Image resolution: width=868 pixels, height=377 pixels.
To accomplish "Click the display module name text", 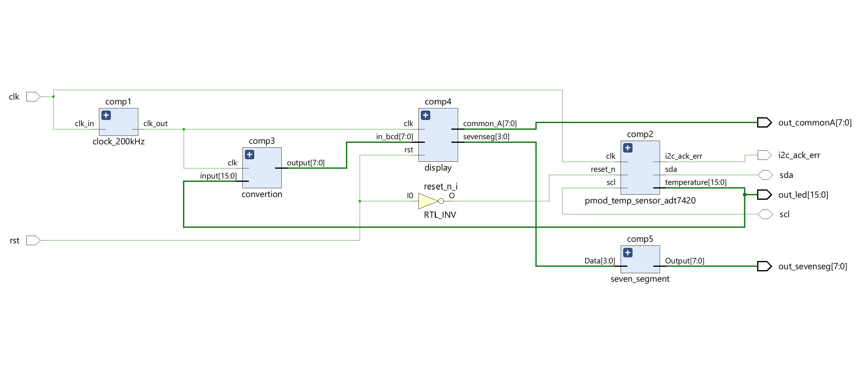I will point(438,168).
